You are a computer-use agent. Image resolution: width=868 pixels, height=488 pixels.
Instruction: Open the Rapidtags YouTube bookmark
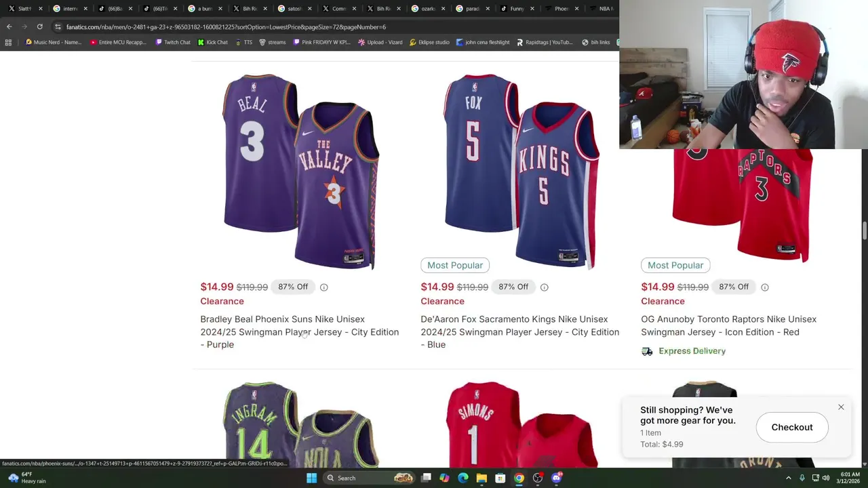(545, 42)
